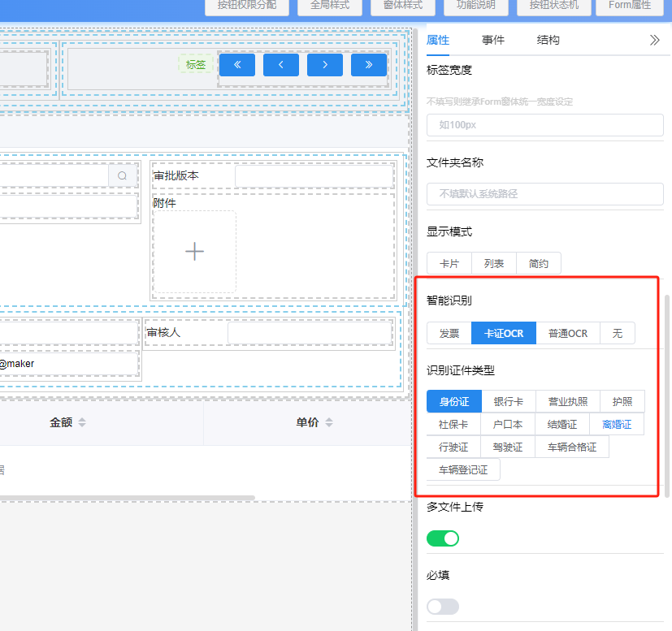The width and height of the screenshot is (672, 631).
Task: Click the @maker input field
Action: [x=68, y=364]
